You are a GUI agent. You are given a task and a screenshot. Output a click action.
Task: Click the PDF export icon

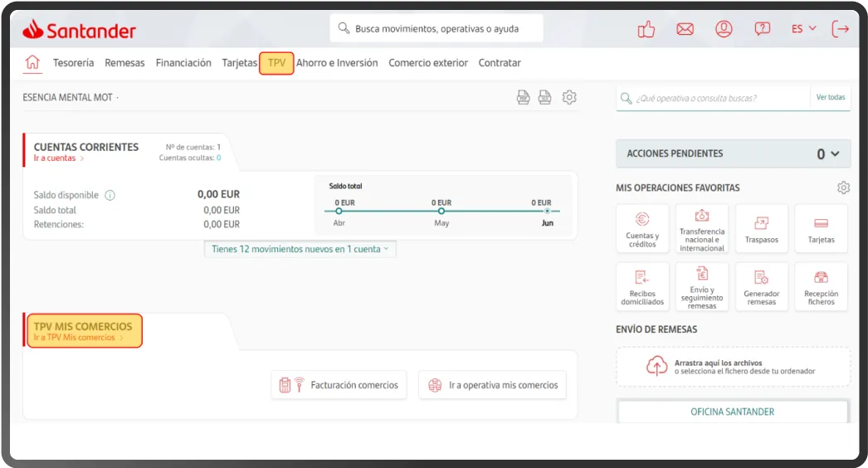pyautogui.click(x=523, y=97)
